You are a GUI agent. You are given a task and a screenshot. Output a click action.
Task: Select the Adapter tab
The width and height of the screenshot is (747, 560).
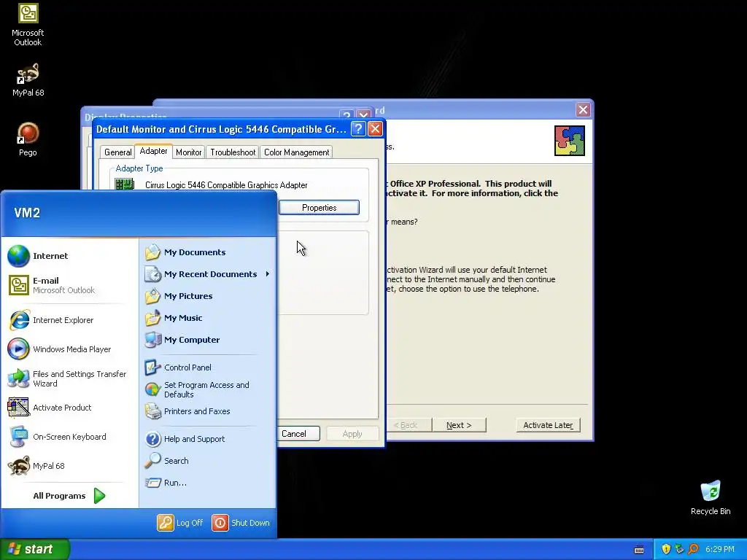click(153, 151)
